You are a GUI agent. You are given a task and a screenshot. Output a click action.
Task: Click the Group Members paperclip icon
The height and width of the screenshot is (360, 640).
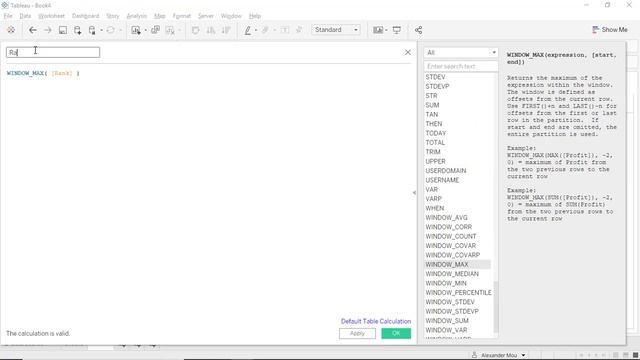click(266, 30)
